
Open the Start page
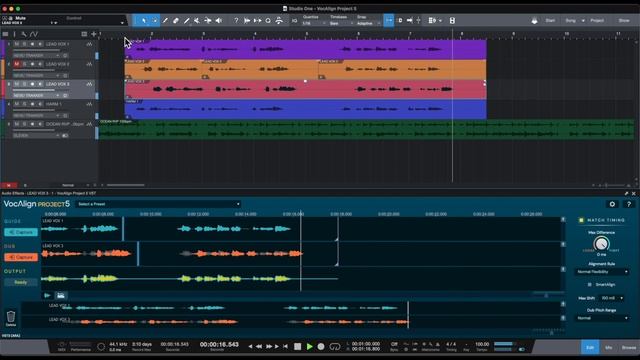click(550, 20)
